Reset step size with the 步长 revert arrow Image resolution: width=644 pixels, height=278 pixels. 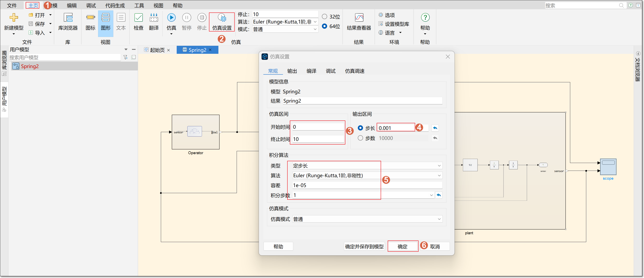(435, 128)
